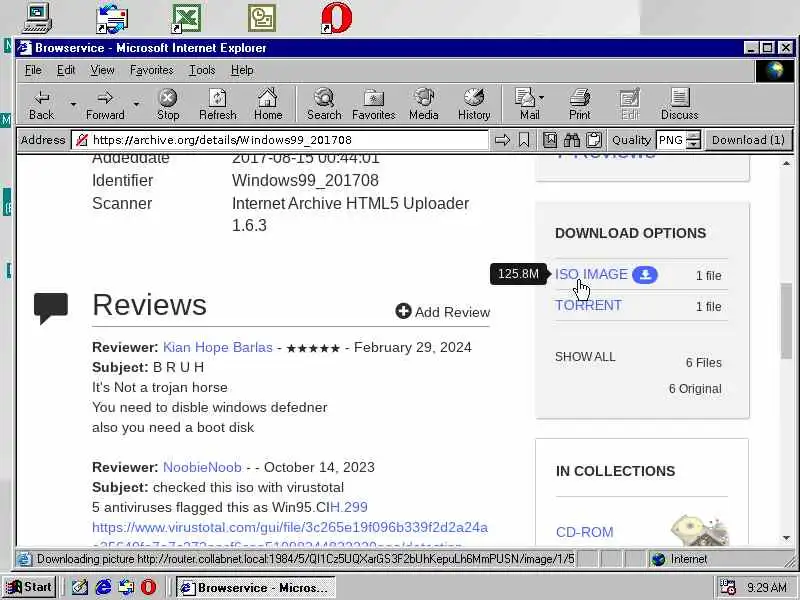Click Show Desktop quick launch icon
Screen dimensions: 800x600
(80, 587)
